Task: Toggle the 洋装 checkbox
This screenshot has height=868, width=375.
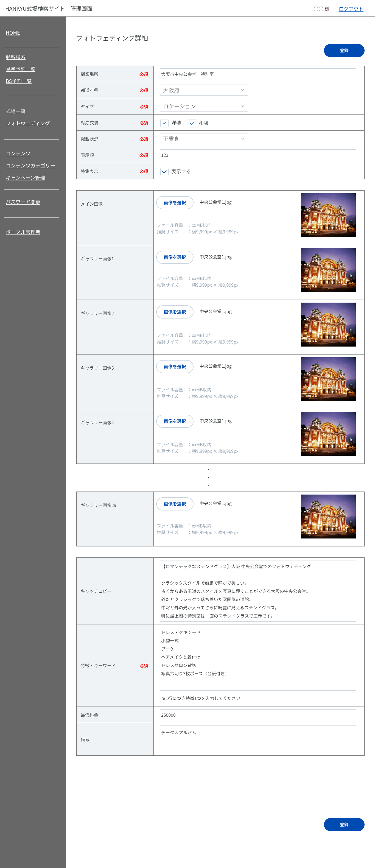Action: pos(164,123)
